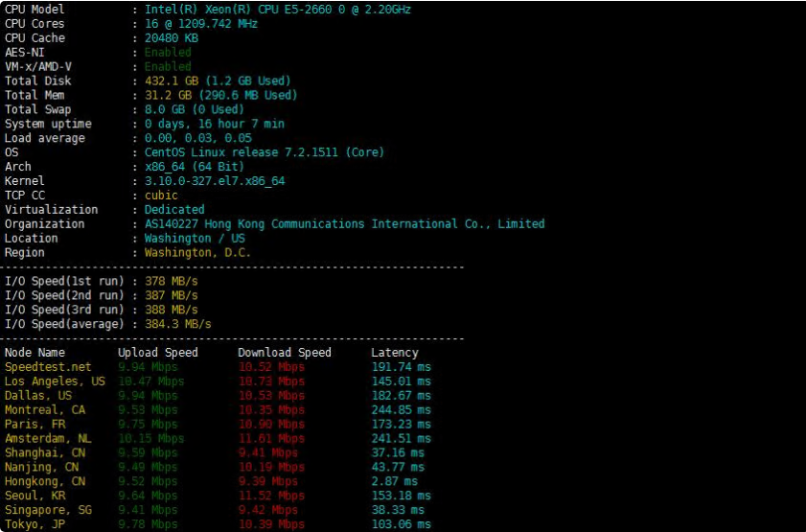Click Montreal upload speed 9.53 Mbps
806x532 pixels.
coord(148,410)
